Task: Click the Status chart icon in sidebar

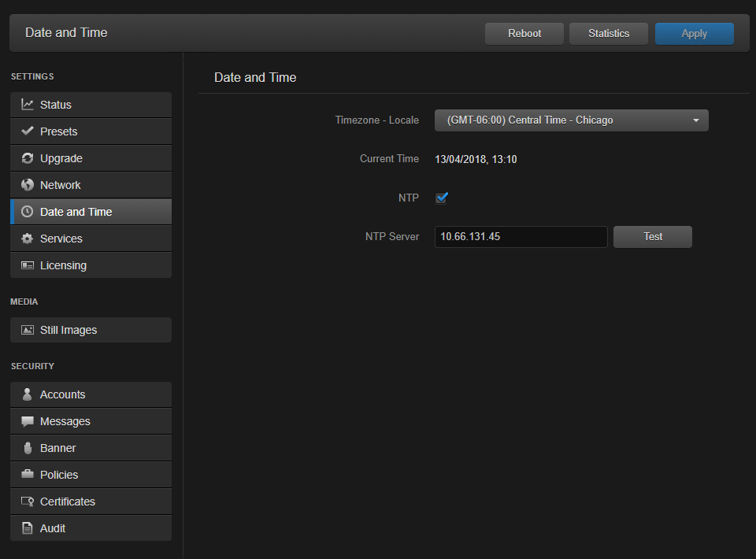Action: [28, 105]
